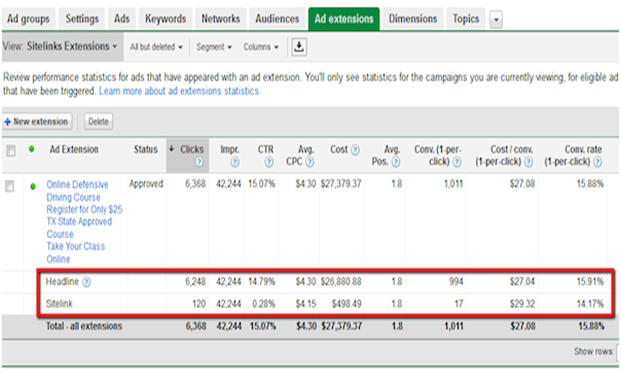The height and width of the screenshot is (378, 621).
Task: Switch to the Dimensions tab
Action: click(413, 19)
